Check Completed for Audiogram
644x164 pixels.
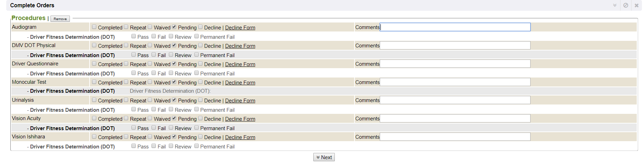point(94,27)
